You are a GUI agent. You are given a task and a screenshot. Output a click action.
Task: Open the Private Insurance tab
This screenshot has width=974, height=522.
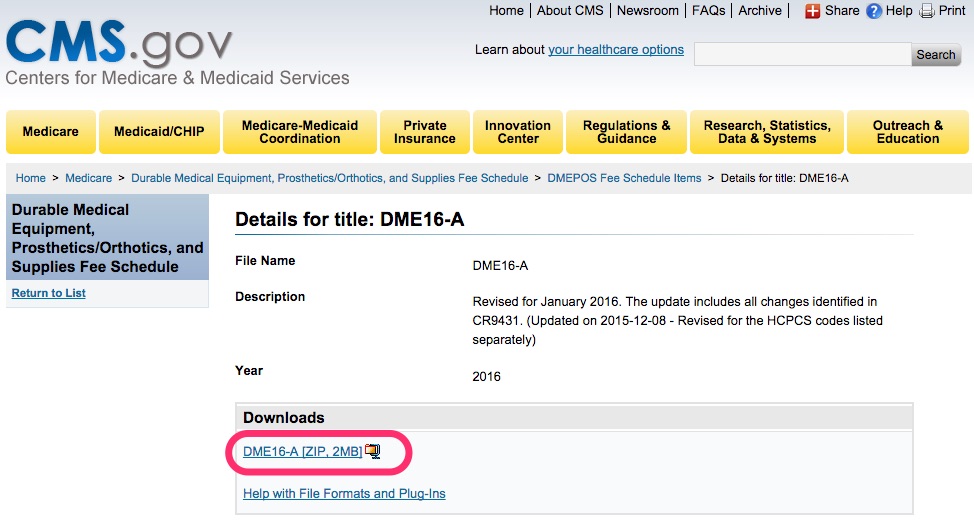pos(425,132)
